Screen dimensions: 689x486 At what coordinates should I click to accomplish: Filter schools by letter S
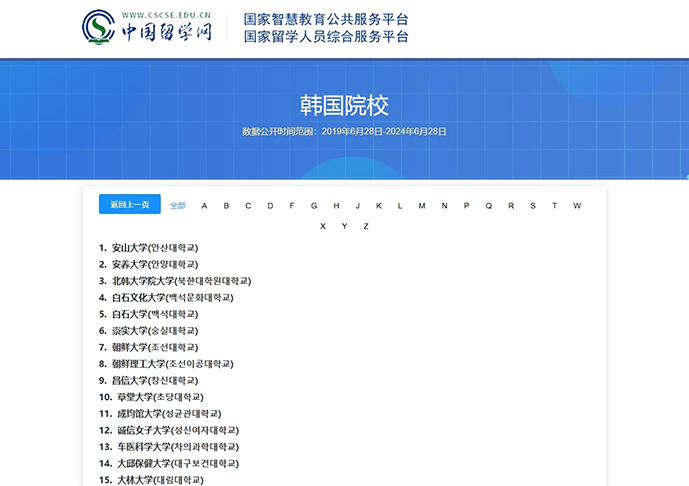[x=533, y=206]
